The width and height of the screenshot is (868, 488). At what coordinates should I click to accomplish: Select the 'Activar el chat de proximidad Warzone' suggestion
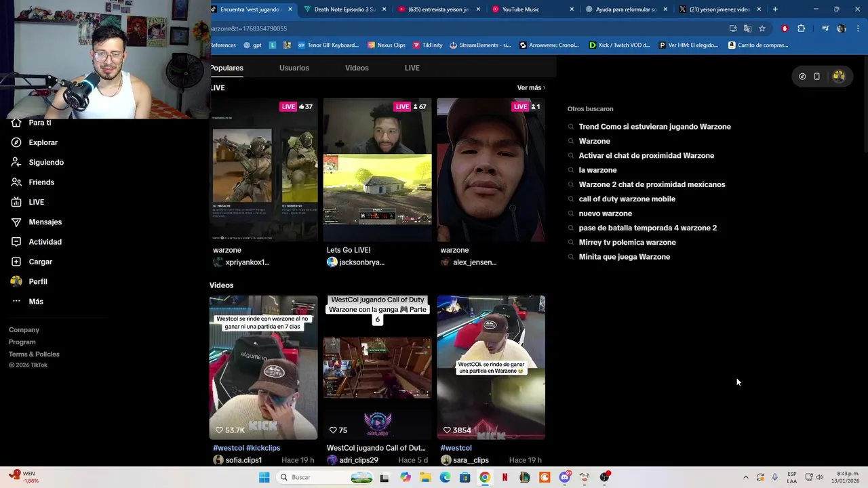646,155
